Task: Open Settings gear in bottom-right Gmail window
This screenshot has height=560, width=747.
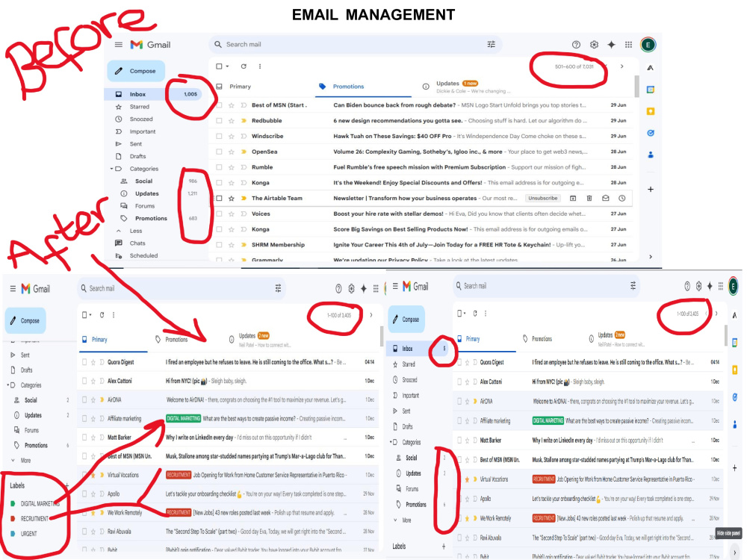Action: pyautogui.click(x=698, y=286)
